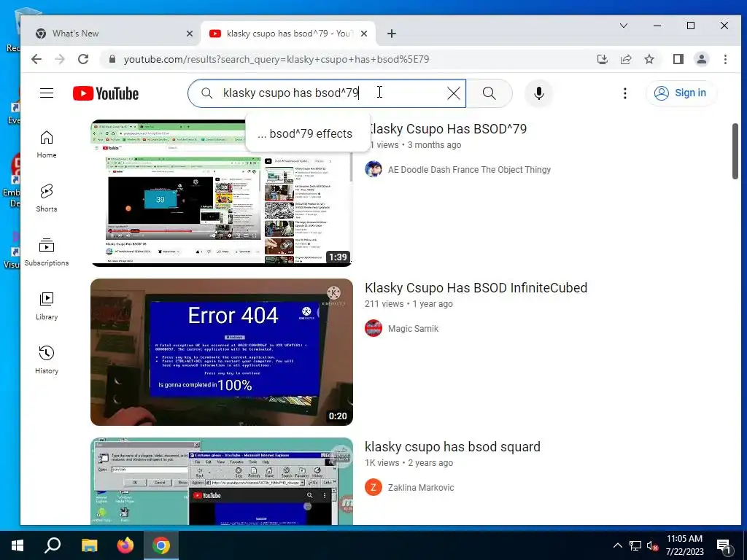Visit Zaklina Markovic channel name

[421, 488]
